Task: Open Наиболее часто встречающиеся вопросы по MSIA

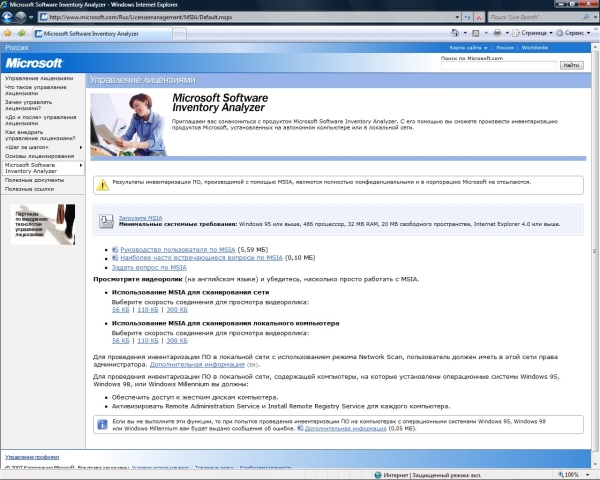Action: pyautogui.click(x=201, y=258)
